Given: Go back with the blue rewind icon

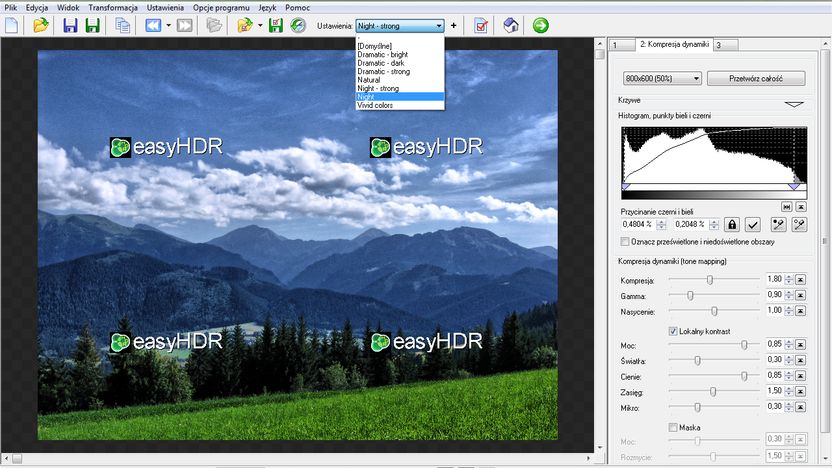Looking at the screenshot, I should pos(153,25).
